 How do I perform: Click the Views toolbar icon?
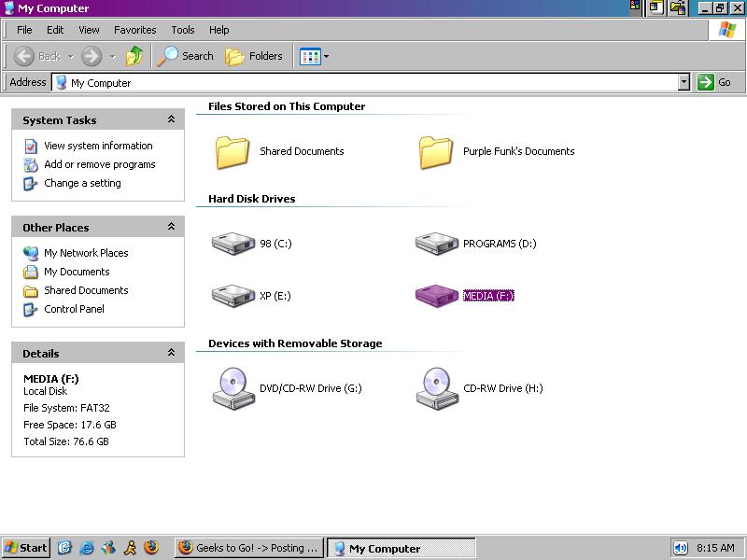(x=310, y=57)
